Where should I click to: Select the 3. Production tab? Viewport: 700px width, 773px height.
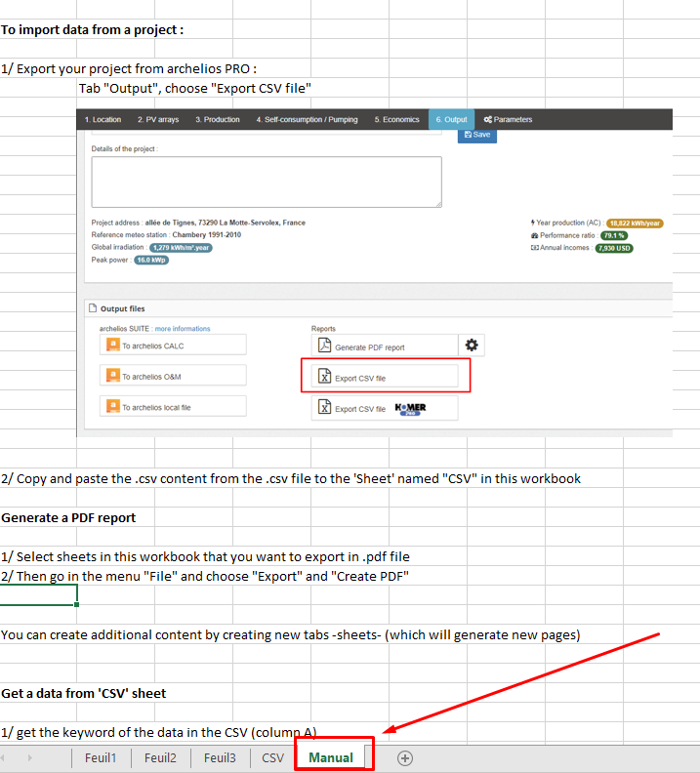pyautogui.click(x=218, y=119)
